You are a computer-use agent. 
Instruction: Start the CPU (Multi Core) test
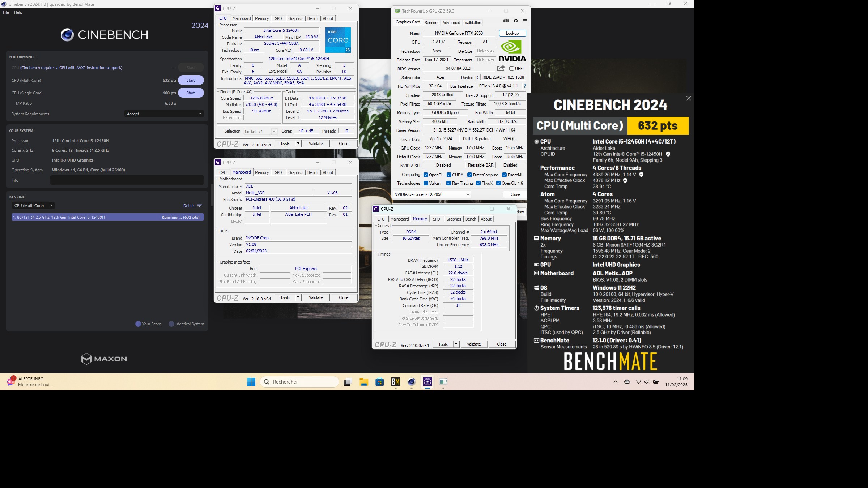(x=191, y=80)
